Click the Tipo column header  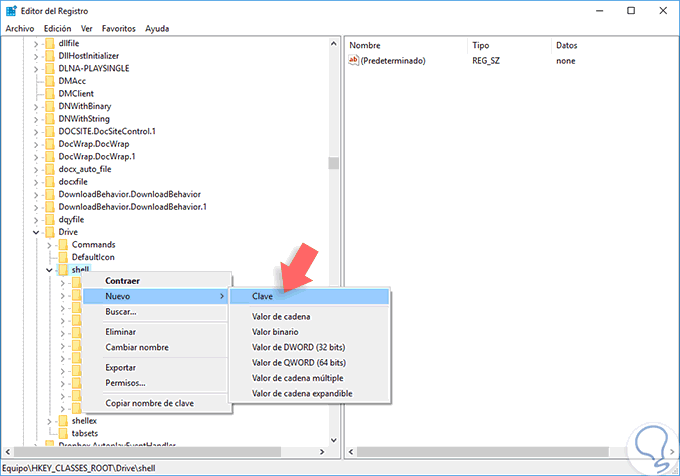[510, 45]
